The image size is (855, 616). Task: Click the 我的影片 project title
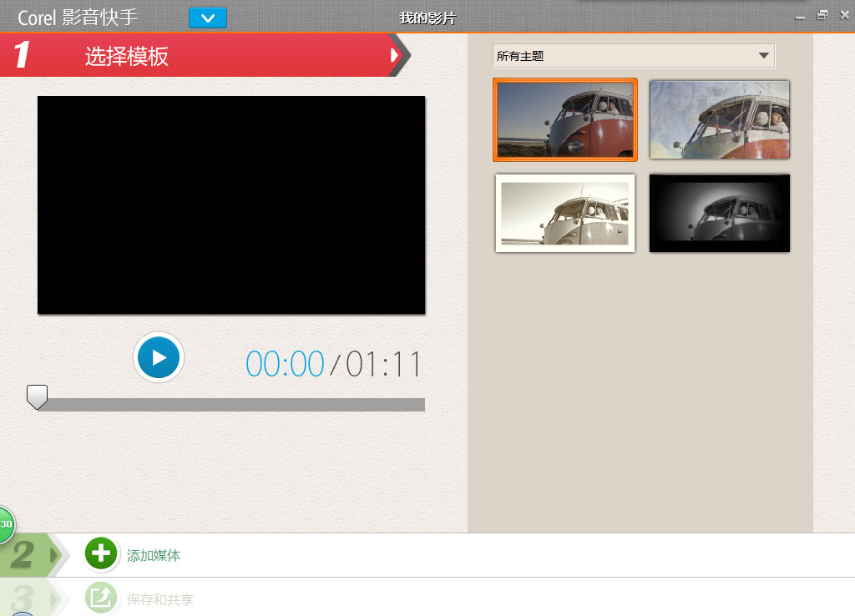[427, 18]
